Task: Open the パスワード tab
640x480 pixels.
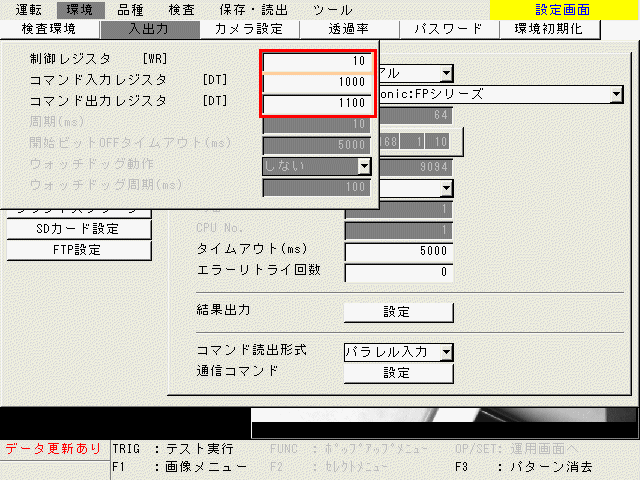Action: point(448,29)
